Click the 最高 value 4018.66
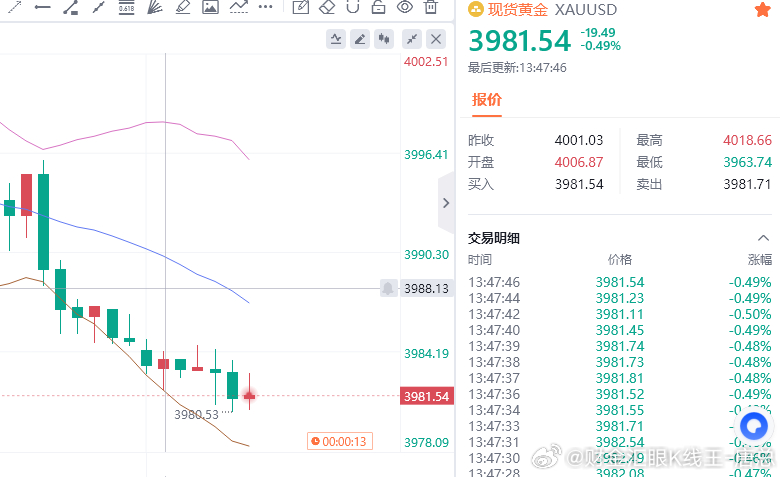 coord(748,140)
